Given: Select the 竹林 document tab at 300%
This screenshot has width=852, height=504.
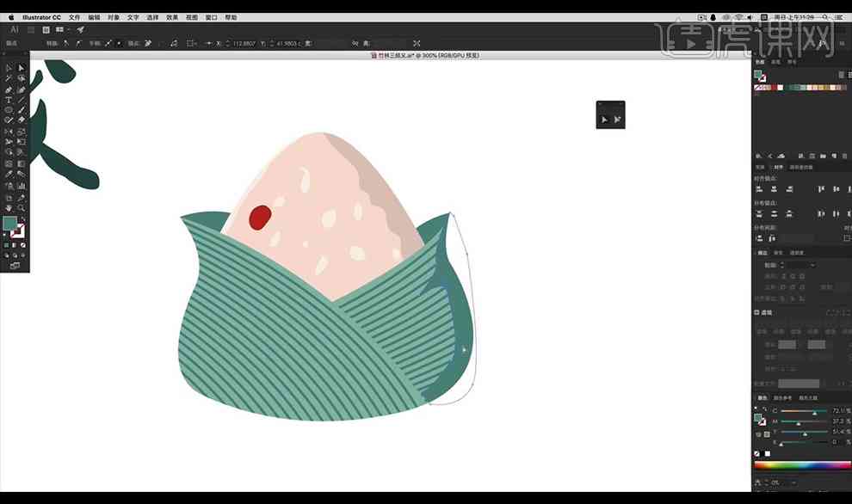Looking at the screenshot, I should click(425, 55).
